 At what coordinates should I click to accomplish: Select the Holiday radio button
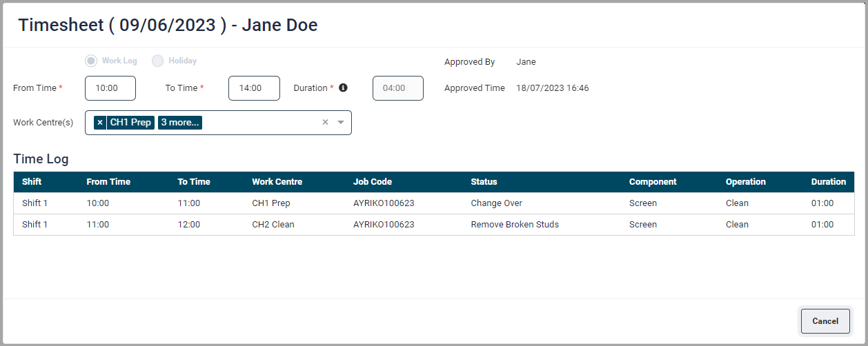pyautogui.click(x=158, y=61)
